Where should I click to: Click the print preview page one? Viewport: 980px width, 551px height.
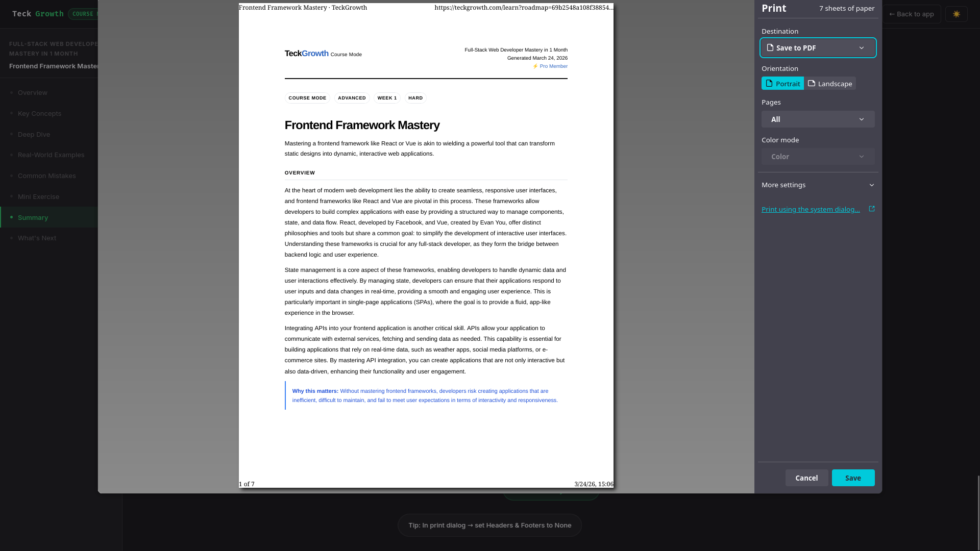426,245
